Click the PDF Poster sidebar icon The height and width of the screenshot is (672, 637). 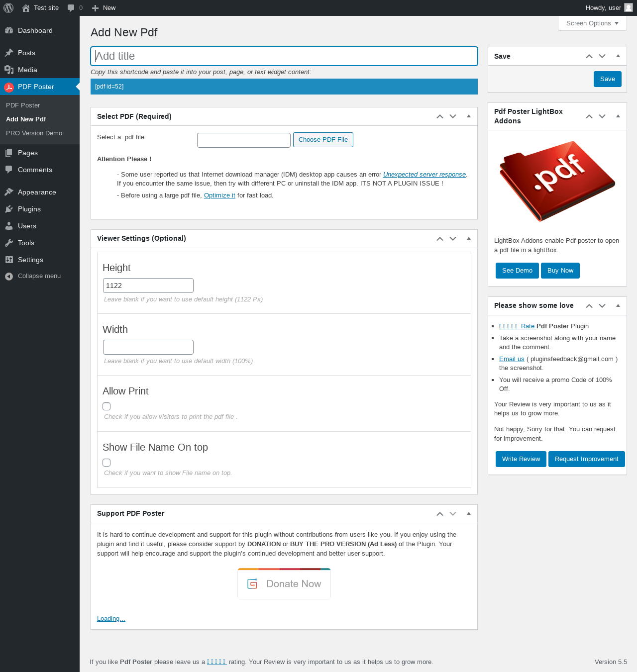click(9, 87)
